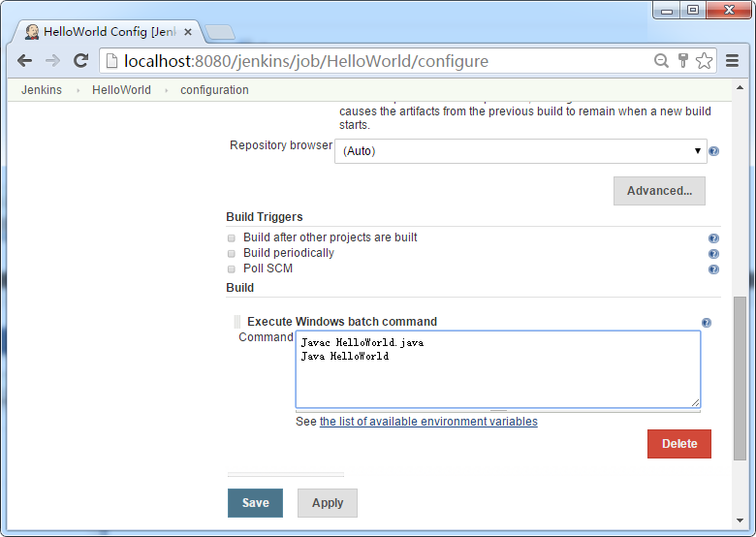This screenshot has height=537, width=756.
Task: Open help for Poll SCM
Action: [713, 268]
